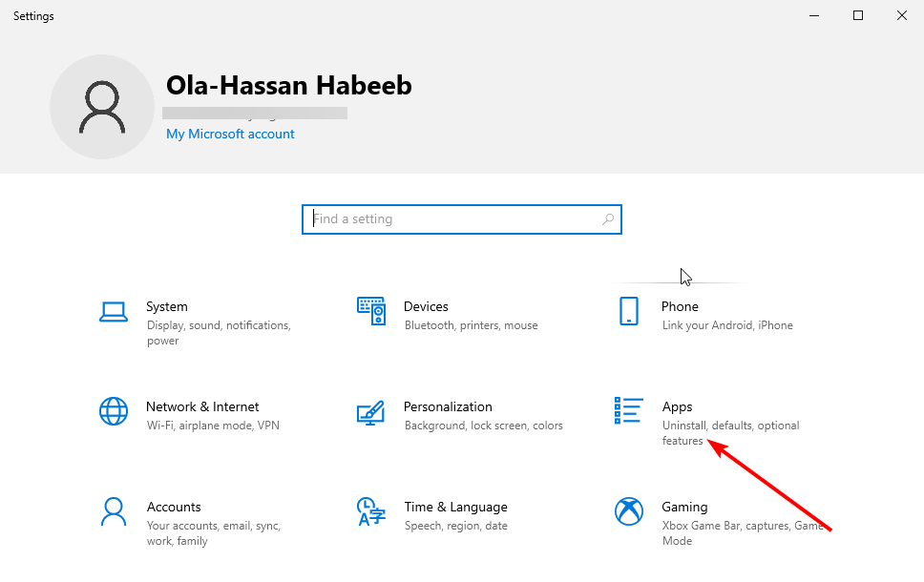Open the System settings category

[167, 306]
